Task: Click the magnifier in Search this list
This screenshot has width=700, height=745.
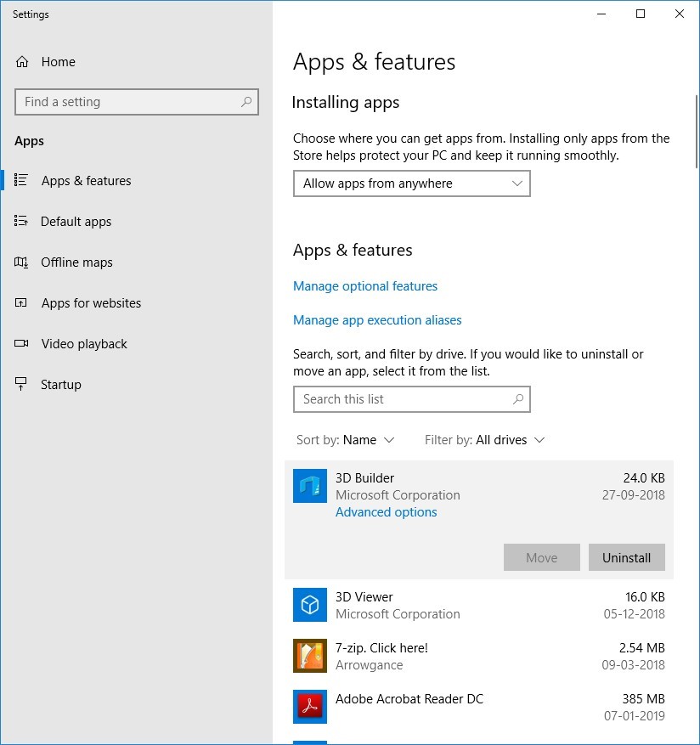Action: pyautogui.click(x=518, y=399)
